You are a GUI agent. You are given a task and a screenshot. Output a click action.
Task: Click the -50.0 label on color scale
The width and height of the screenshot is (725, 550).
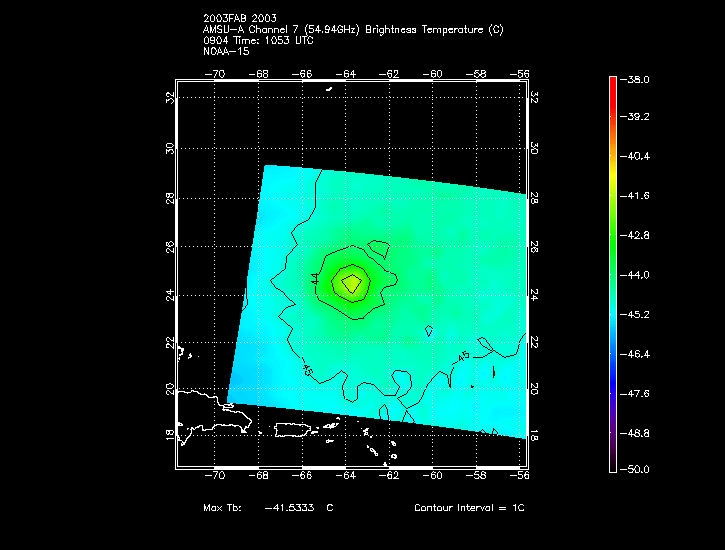[635, 469]
